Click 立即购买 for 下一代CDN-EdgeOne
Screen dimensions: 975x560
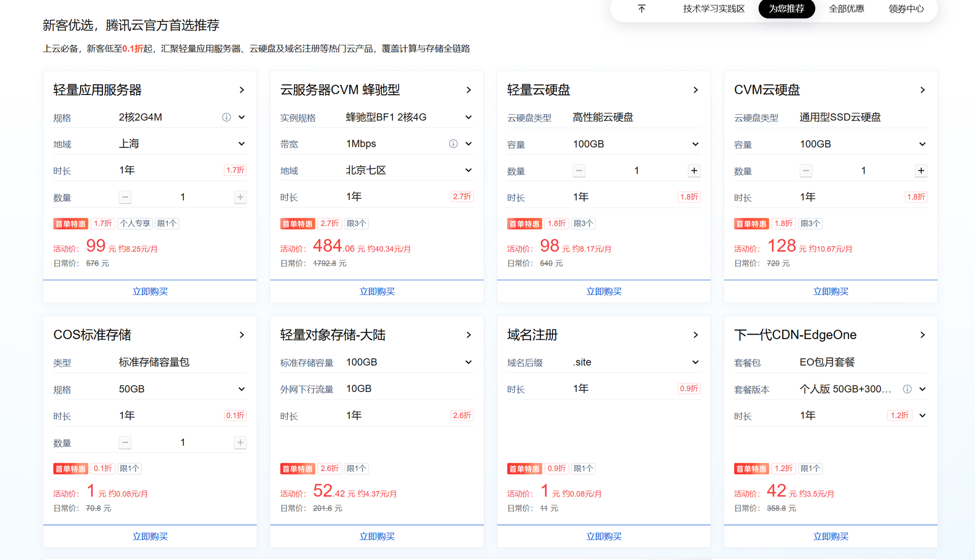pos(831,536)
